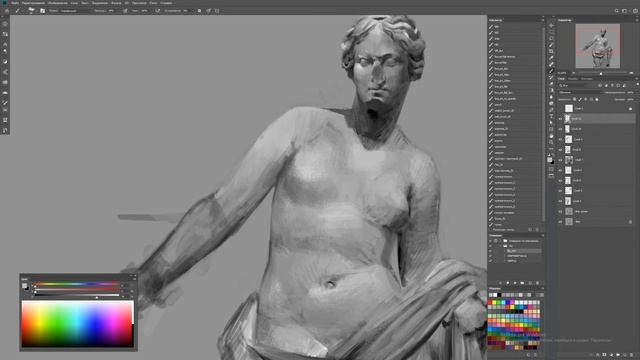This screenshot has width=640, height=360.
Task: Toggle lock transparent pixels icon in Layers
Action: 575,99
